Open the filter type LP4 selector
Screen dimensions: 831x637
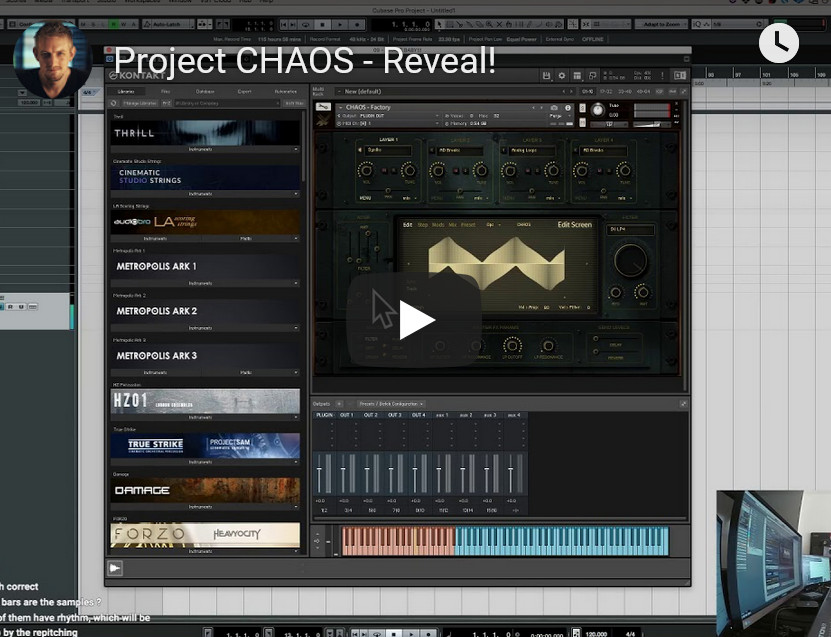click(632, 229)
